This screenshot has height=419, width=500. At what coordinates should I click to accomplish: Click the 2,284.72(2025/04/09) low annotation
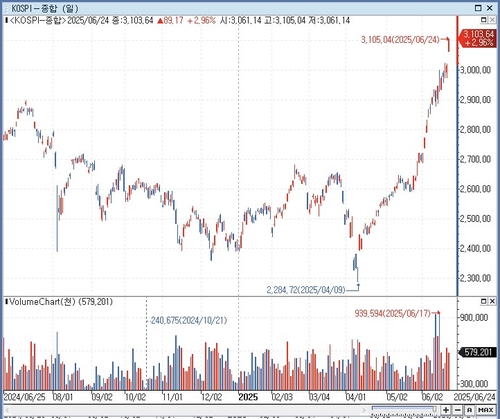(x=306, y=290)
